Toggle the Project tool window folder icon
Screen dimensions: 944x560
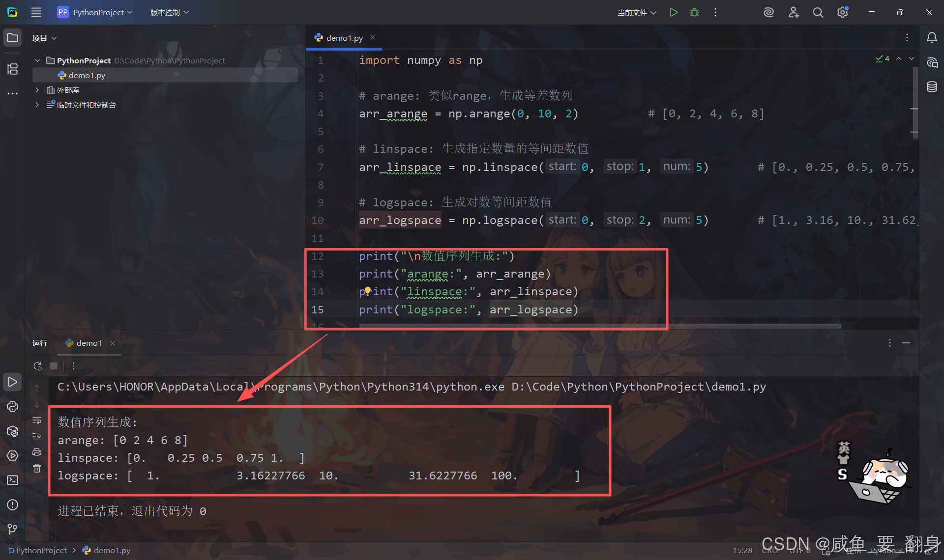pos(12,38)
